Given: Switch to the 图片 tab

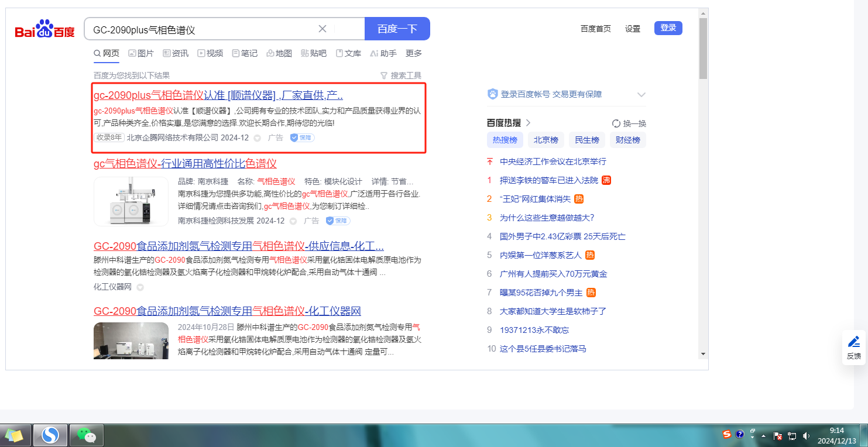Looking at the screenshot, I should (141, 53).
